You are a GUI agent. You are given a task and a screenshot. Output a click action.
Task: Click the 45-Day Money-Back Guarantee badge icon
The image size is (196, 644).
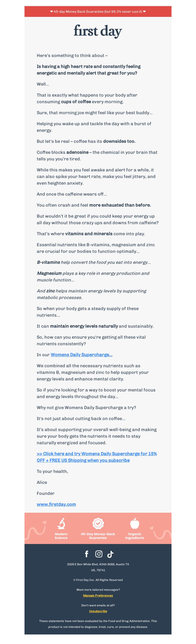(x=98, y=523)
